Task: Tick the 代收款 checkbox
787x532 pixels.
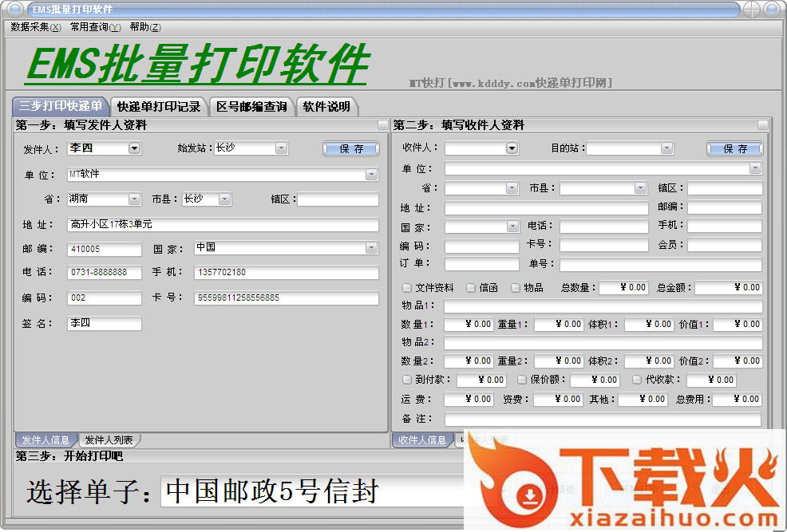Action: 637,380
